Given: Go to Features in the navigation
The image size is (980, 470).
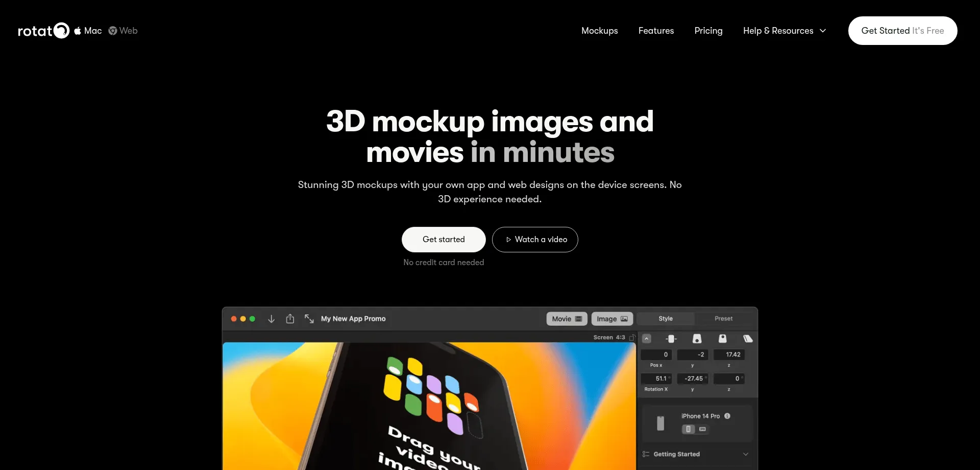Looking at the screenshot, I should [656, 31].
